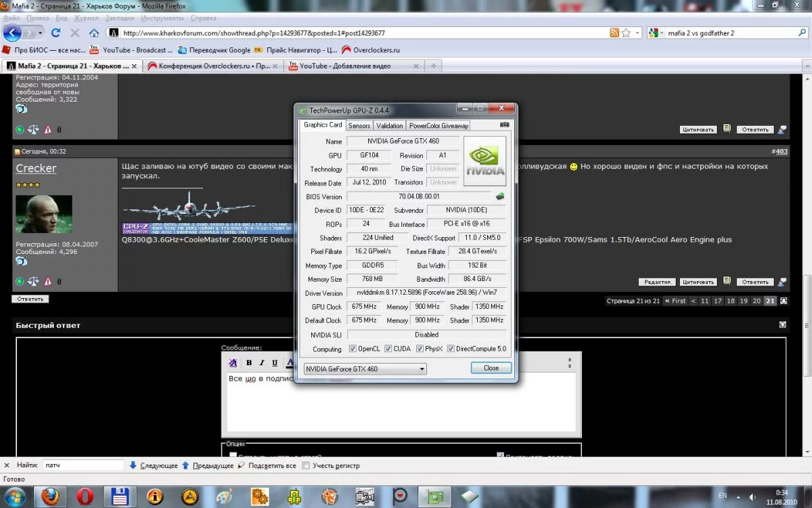This screenshot has width=812, height=508.
Task: Toggle Учесть регистр checkbox in find bar
Action: coord(306,465)
